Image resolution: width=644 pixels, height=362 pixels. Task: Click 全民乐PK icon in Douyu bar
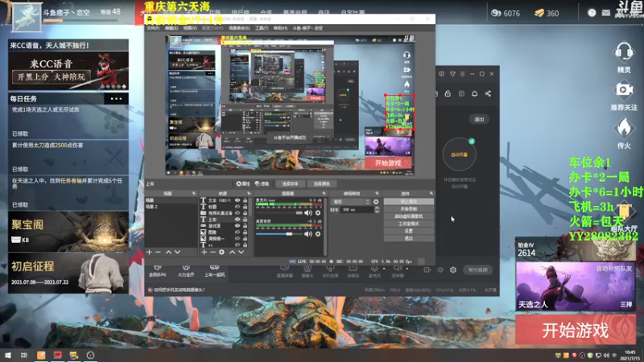pos(158,268)
